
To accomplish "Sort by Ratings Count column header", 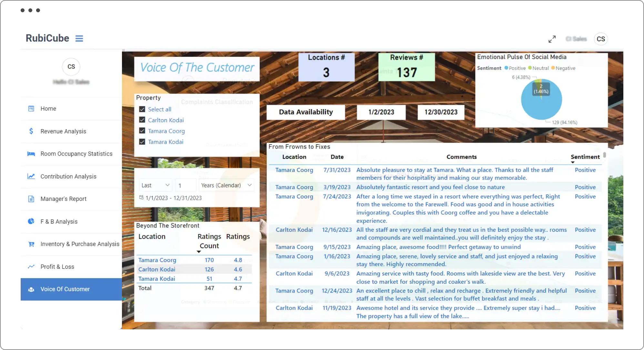I will pos(209,241).
